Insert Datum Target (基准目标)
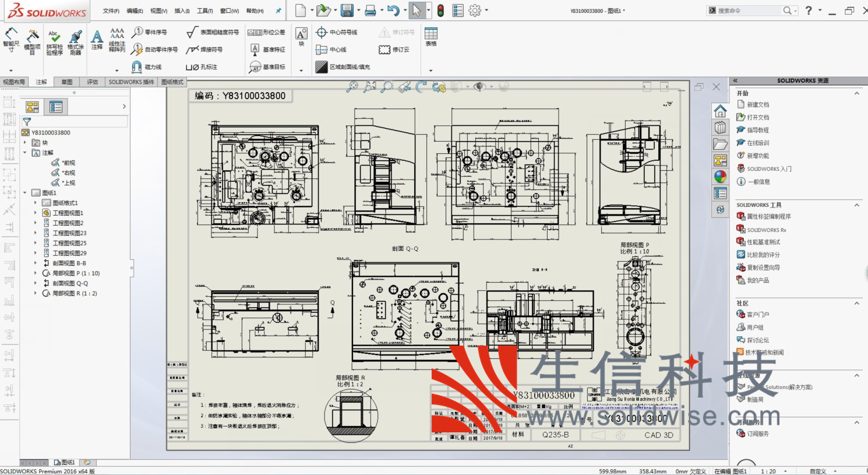 point(268,67)
